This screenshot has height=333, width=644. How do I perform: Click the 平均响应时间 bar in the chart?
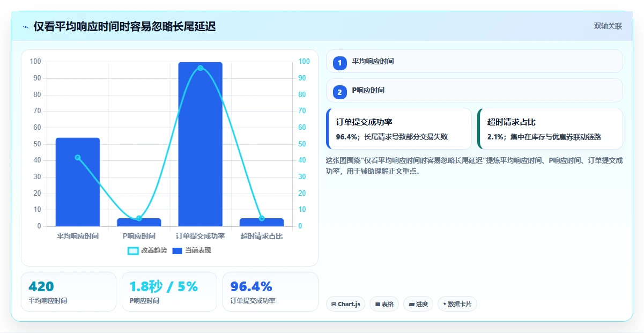pos(78,182)
